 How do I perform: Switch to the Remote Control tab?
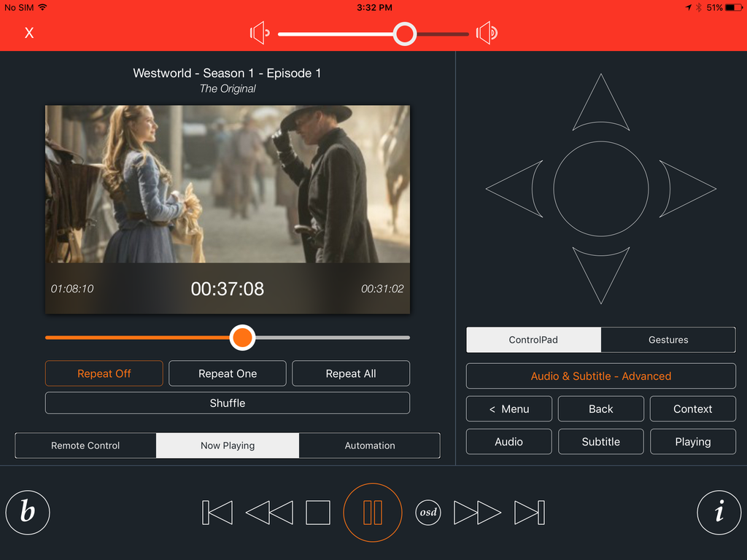85,446
